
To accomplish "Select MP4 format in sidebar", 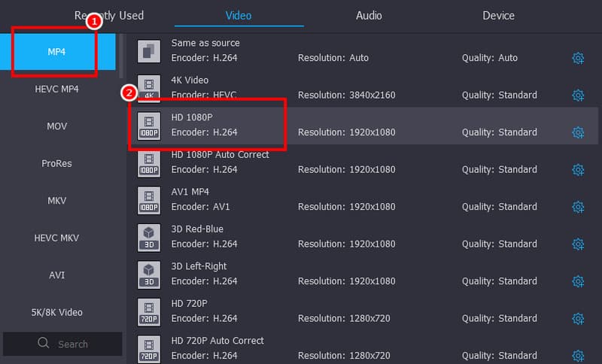I will point(57,52).
